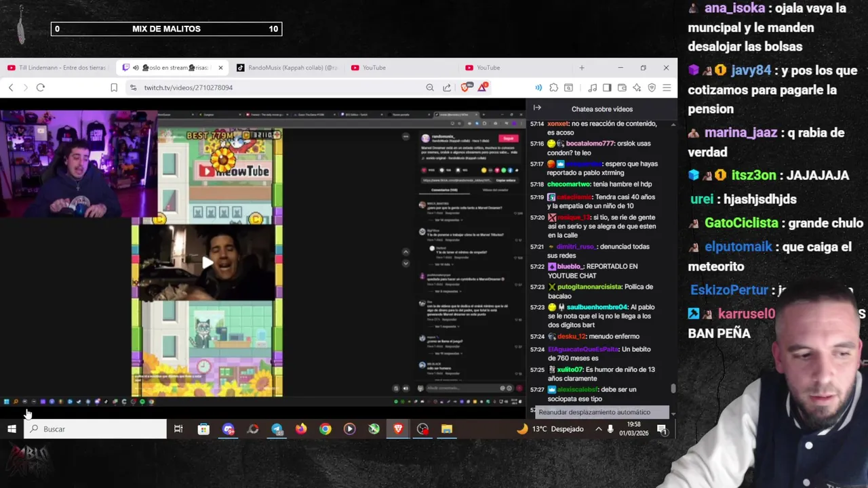Open the Brave Wallet icon
This screenshot has width=868, height=488.
(x=622, y=87)
